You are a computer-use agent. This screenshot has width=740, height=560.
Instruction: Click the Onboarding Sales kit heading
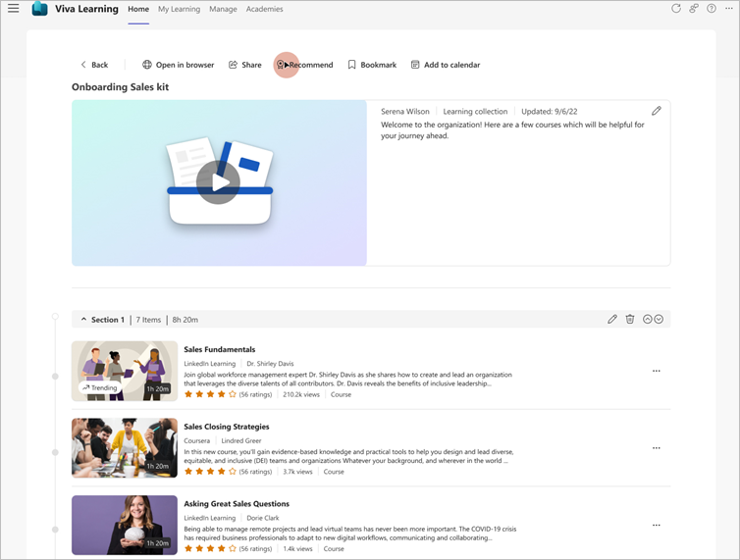[121, 87]
